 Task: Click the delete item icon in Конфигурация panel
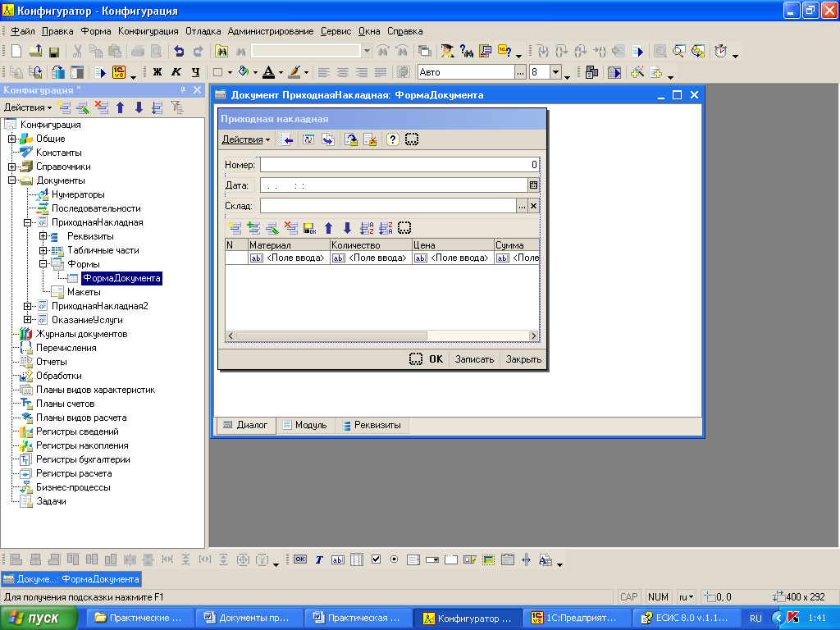[x=101, y=107]
